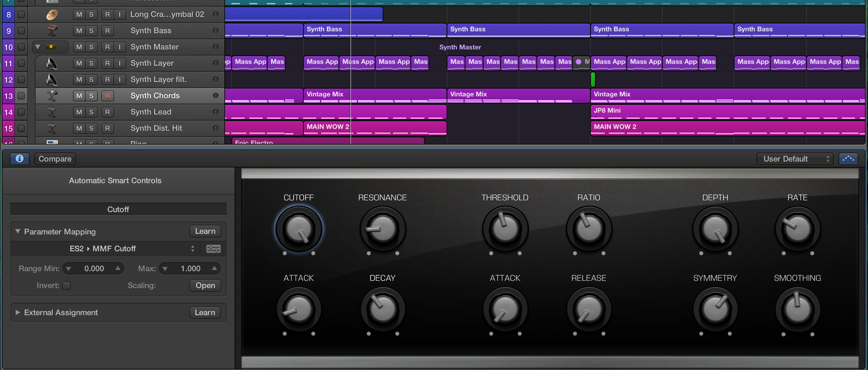Open the ES2 MMF Cutoff parameter dropdown
This screenshot has width=868, height=370.
click(103, 248)
